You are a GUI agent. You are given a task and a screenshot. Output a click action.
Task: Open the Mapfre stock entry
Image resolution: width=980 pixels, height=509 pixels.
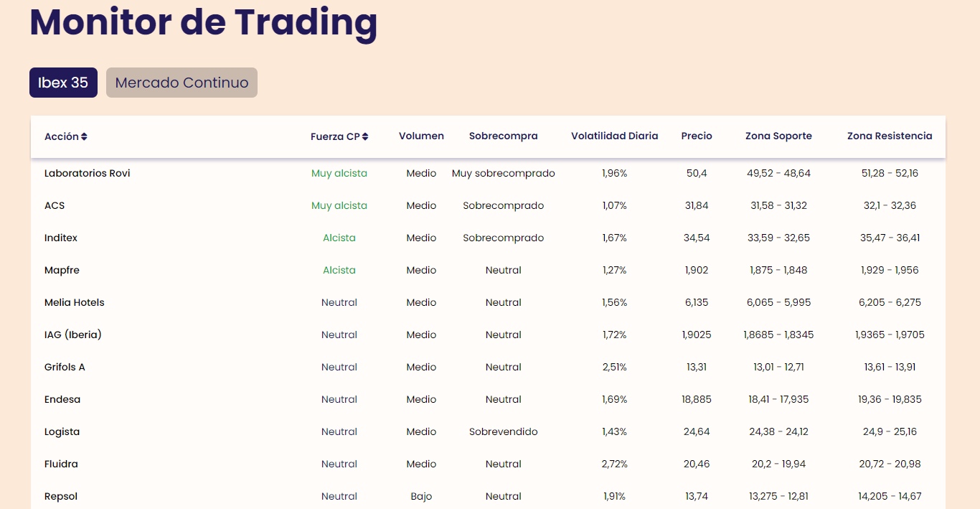click(62, 270)
